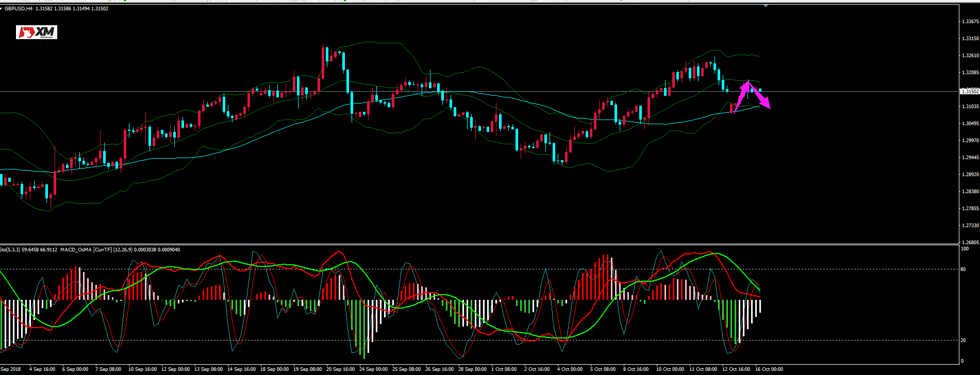Click the '7 Sep 08:00' time axis label
This screenshot has height=375, width=980.
(x=108, y=369)
